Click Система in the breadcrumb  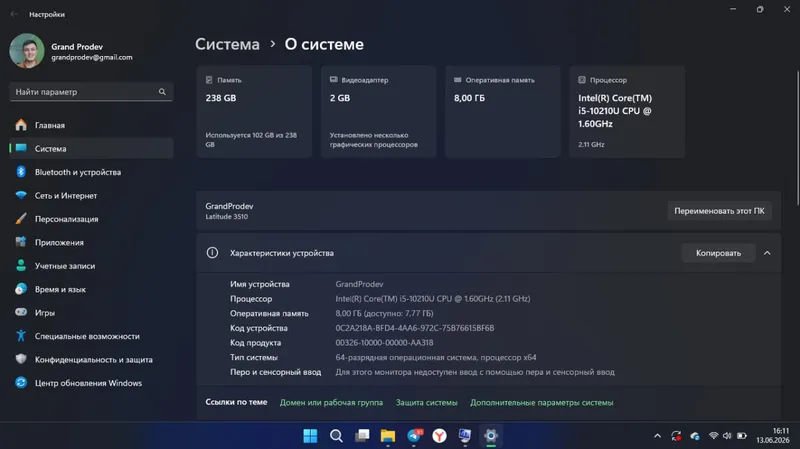coord(227,44)
